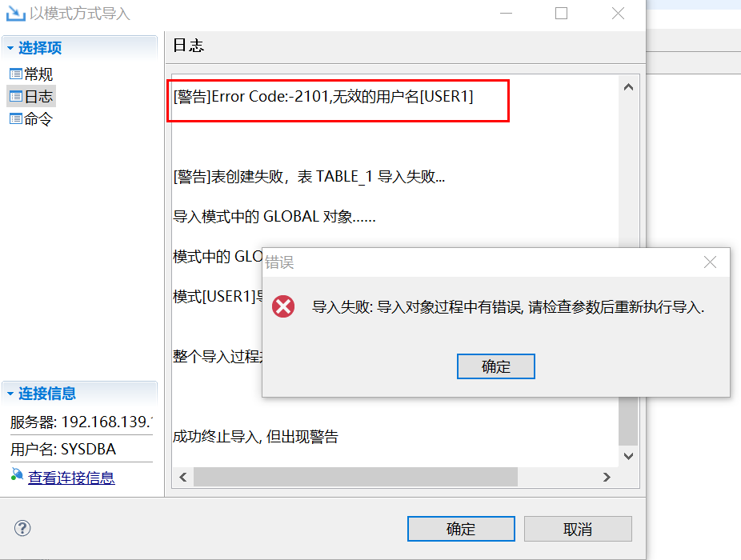Image resolution: width=741 pixels, height=560 pixels.
Task: Click the import dialog title icon
Action: click(x=15, y=14)
